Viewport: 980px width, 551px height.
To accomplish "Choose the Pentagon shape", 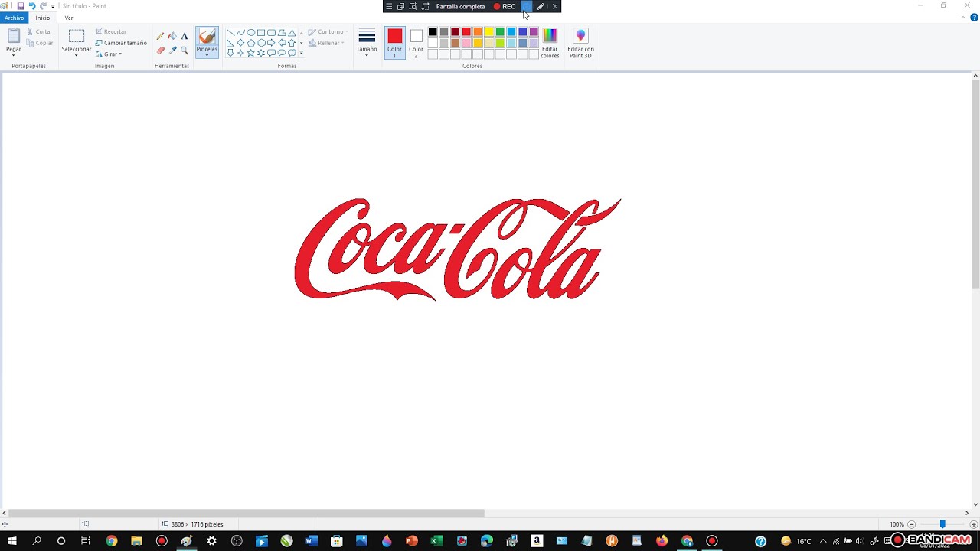I will [x=251, y=43].
